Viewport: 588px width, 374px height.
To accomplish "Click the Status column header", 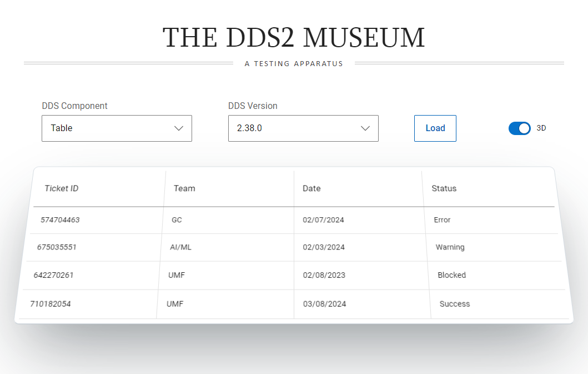I will click(444, 188).
